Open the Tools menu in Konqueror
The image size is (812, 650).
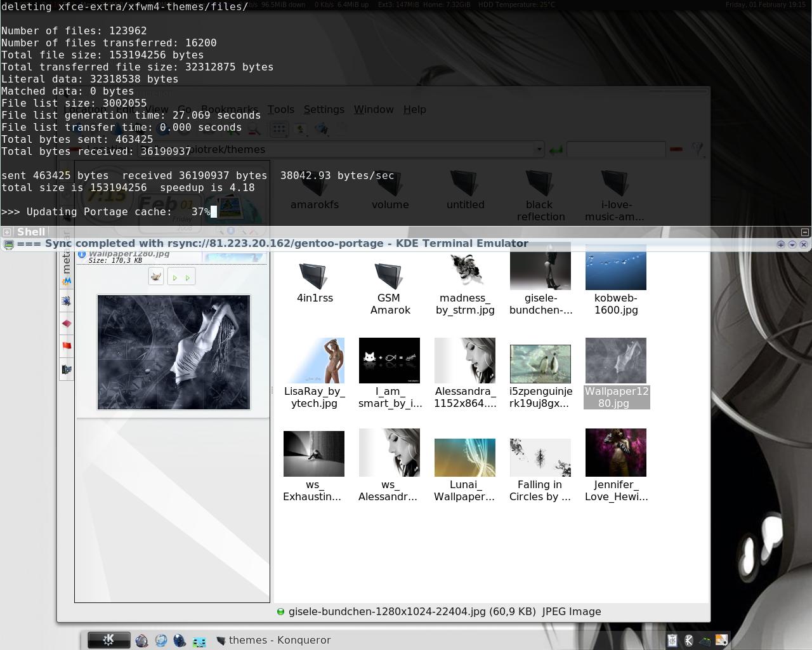281,109
